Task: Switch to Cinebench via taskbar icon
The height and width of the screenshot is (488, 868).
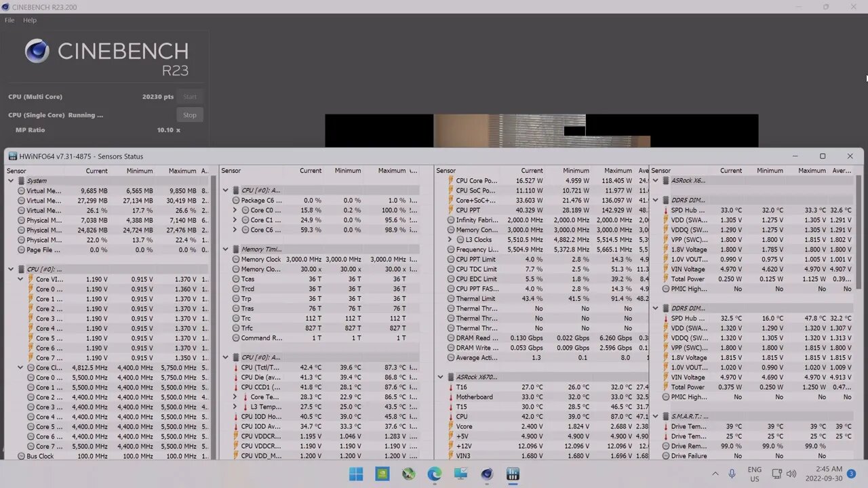Action: click(x=487, y=474)
